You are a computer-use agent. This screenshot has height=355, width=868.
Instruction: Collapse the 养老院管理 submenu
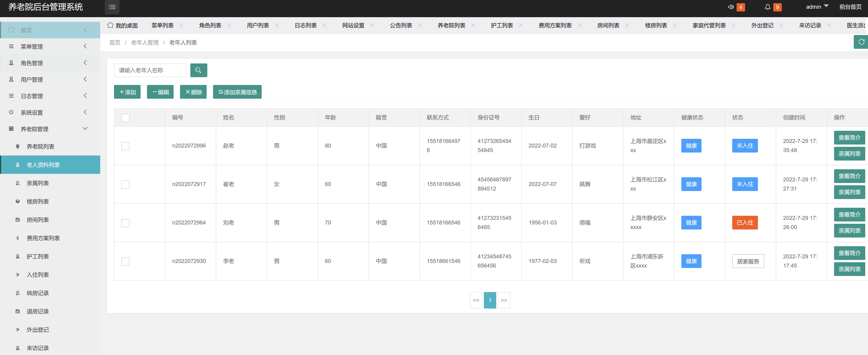(x=85, y=128)
